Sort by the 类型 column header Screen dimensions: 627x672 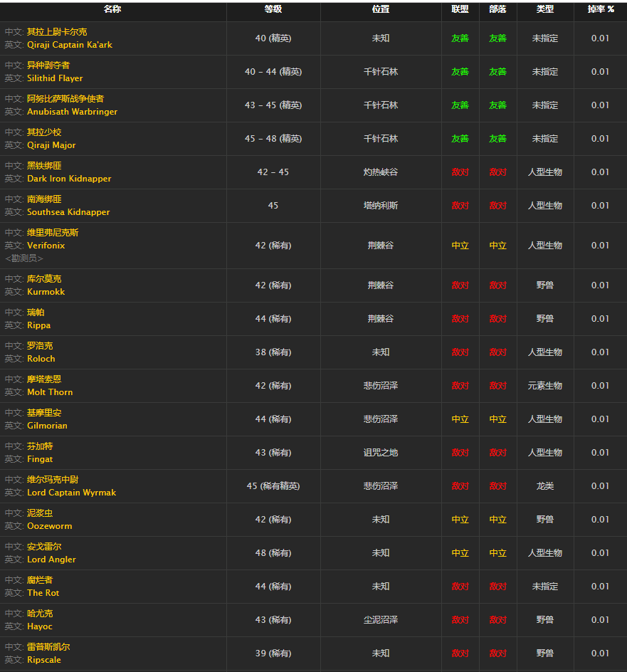click(545, 9)
